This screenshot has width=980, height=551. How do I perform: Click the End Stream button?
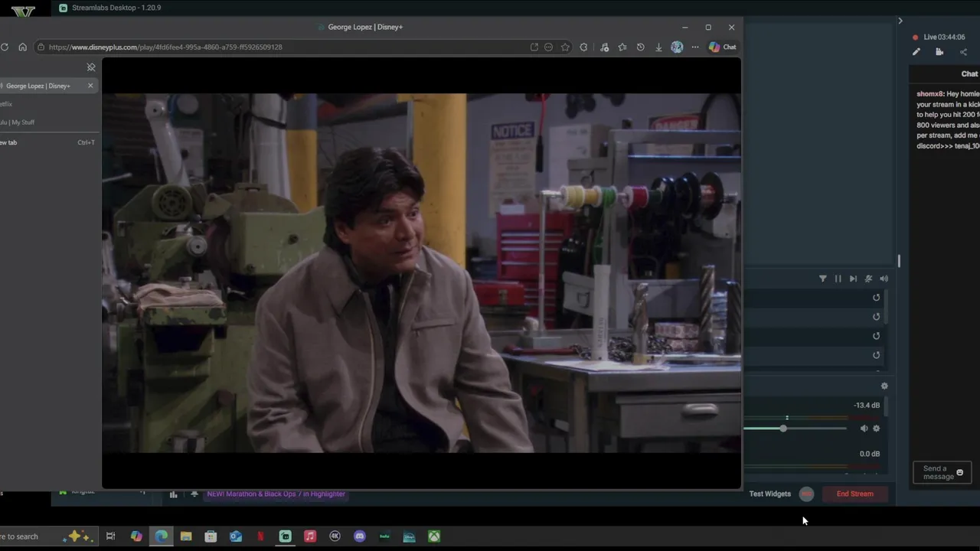(x=855, y=494)
